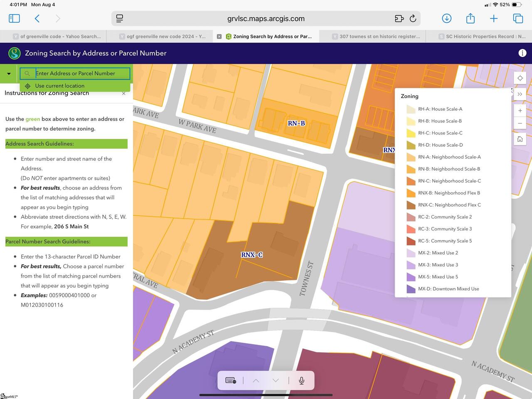This screenshot has height=399, width=532.
Task: Close the Instructions for Zoning Search panel
Action: tap(123, 94)
